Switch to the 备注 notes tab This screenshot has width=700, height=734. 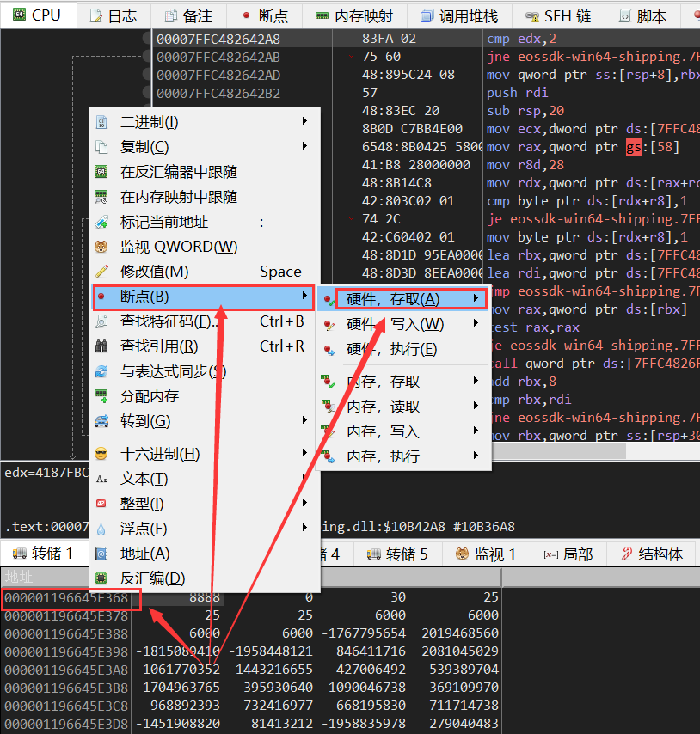[x=188, y=16]
